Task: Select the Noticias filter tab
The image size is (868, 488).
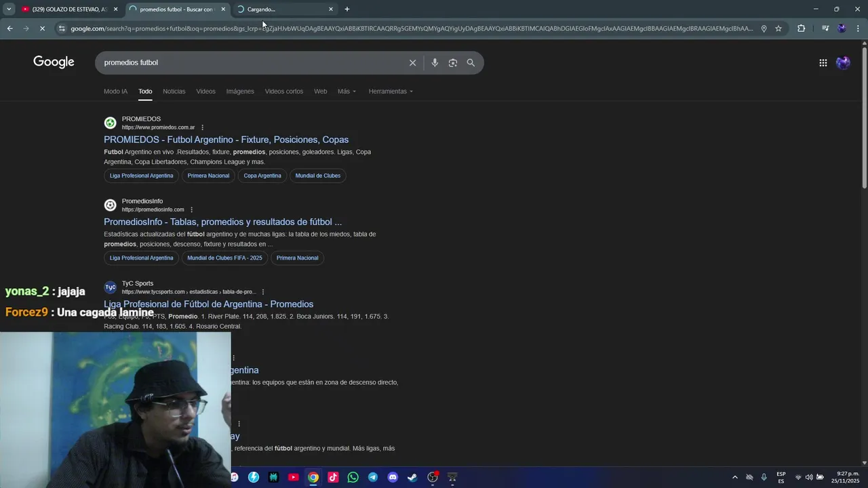Action: [174, 91]
